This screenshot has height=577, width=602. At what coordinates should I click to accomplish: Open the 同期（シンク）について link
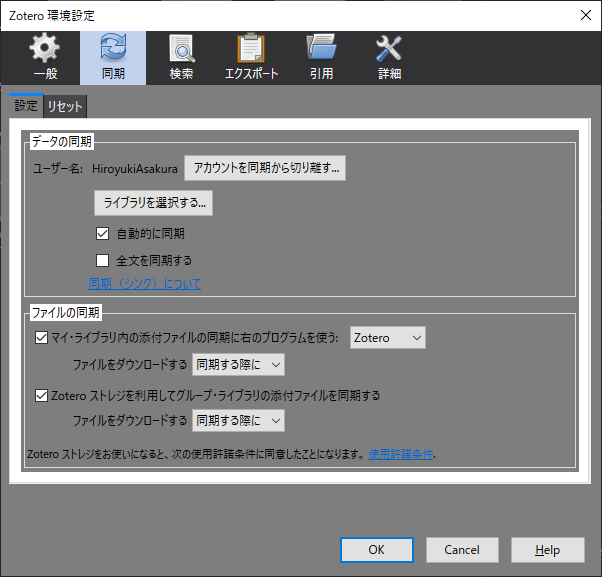click(144, 284)
